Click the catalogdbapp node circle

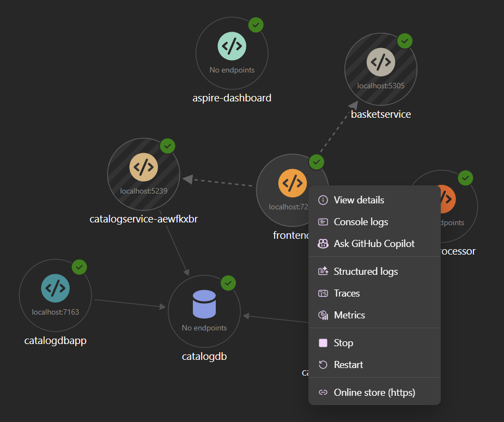tap(55, 295)
